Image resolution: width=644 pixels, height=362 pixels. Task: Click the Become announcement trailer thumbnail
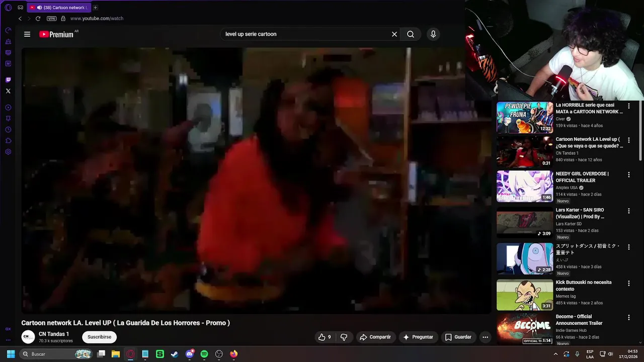(525, 329)
